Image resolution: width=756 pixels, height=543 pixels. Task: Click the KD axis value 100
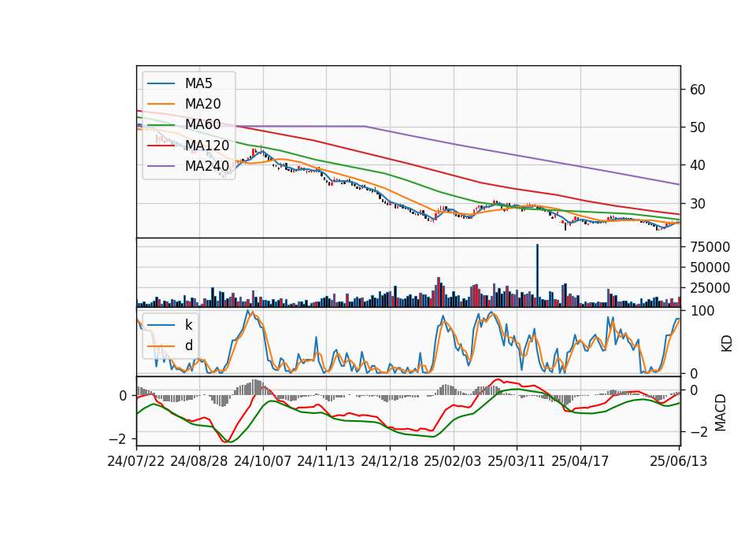[x=702, y=311]
